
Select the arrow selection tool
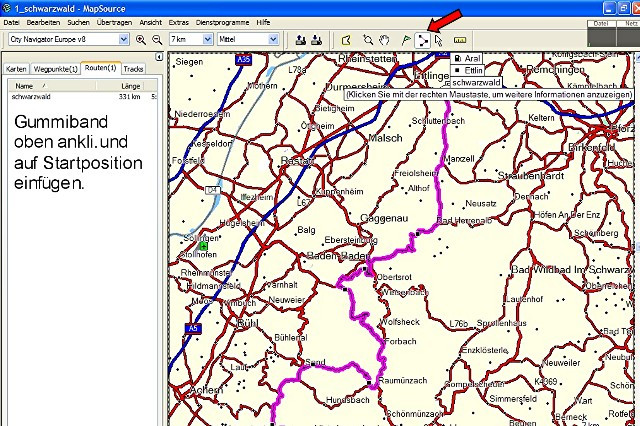click(x=439, y=39)
